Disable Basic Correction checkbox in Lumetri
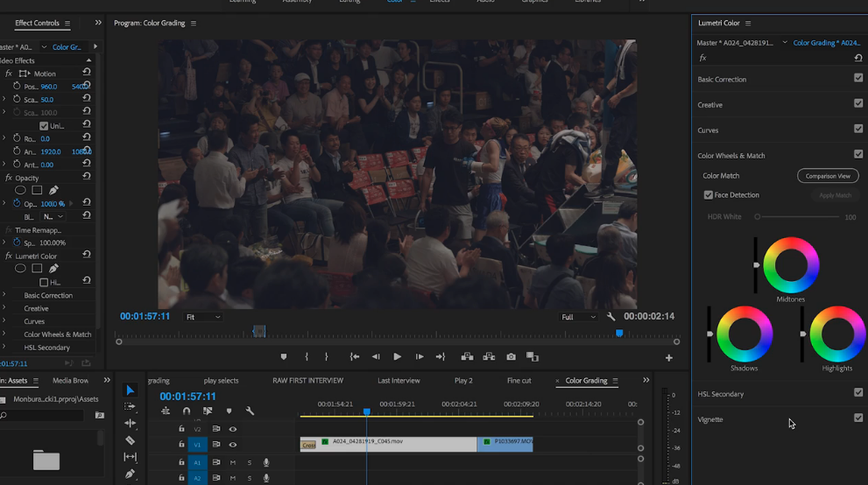 (x=858, y=78)
